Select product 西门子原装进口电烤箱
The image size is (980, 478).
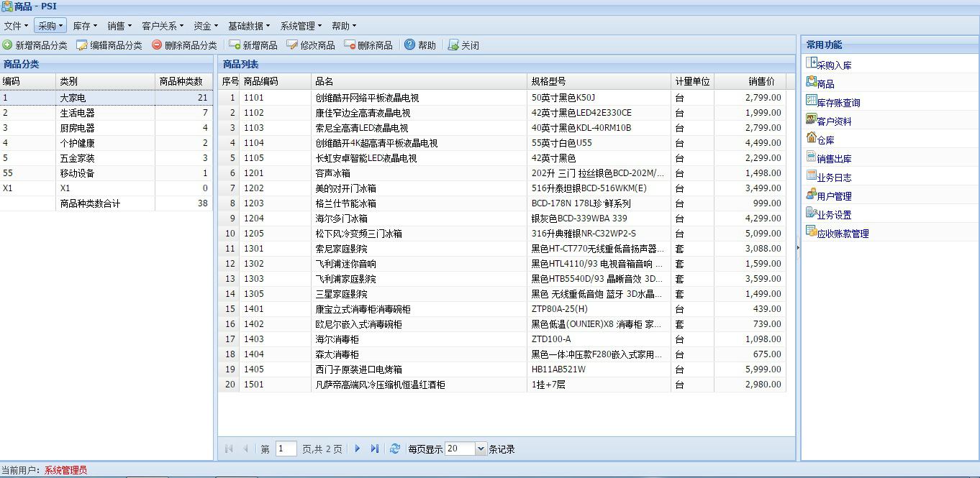coord(502,369)
